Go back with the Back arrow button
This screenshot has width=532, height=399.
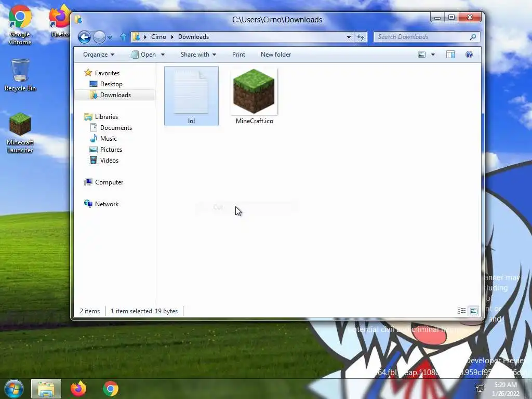click(x=84, y=37)
